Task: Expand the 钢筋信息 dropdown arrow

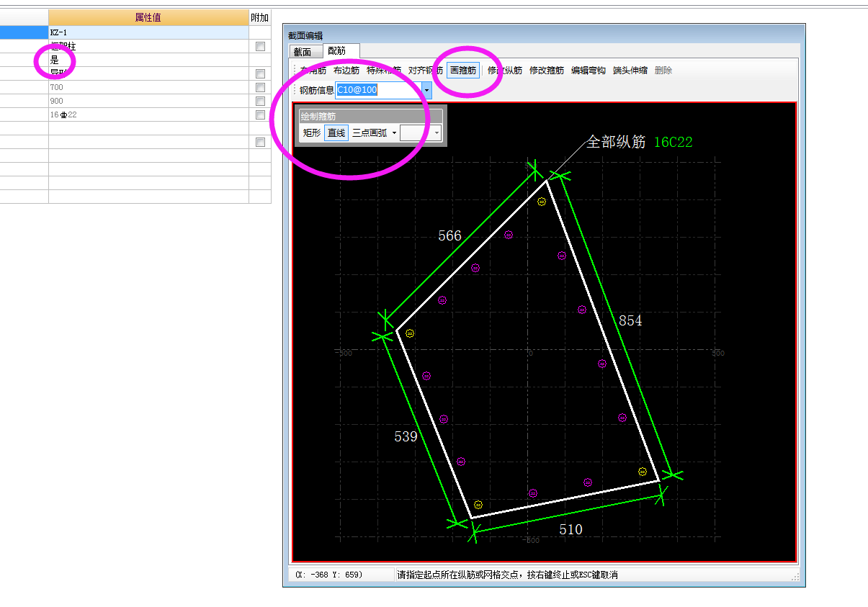Action: point(427,91)
